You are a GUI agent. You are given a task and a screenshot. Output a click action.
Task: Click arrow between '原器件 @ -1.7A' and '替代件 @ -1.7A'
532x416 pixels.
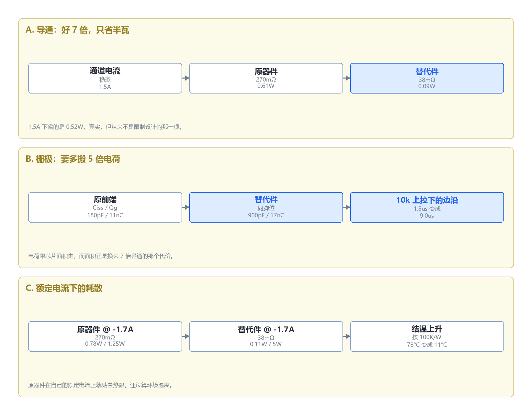pyautogui.click(x=186, y=336)
